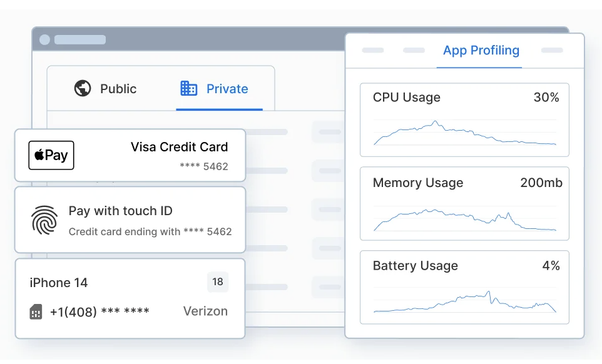Expand the Battery Usage panel
This screenshot has width=602, height=364.
click(x=464, y=286)
